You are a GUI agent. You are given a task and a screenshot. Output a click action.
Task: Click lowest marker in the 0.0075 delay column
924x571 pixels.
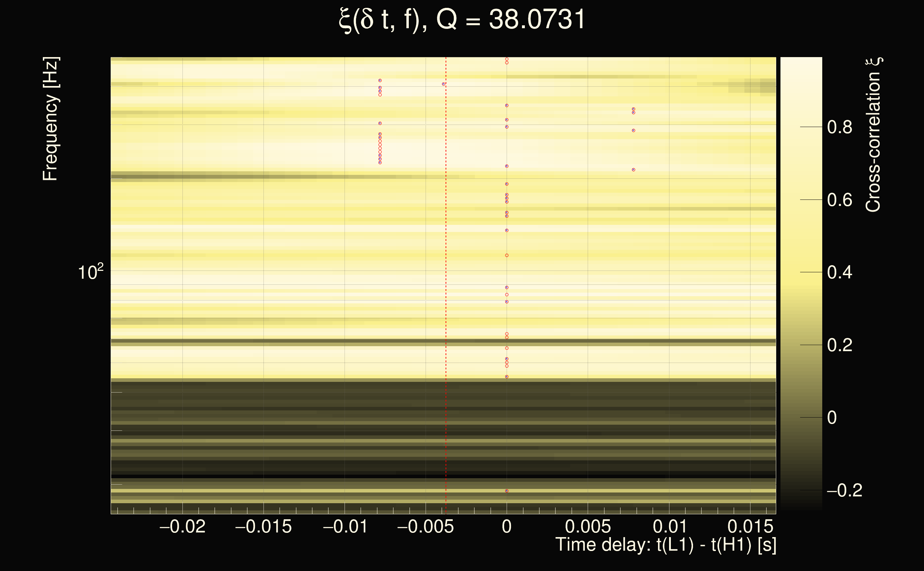(x=633, y=170)
